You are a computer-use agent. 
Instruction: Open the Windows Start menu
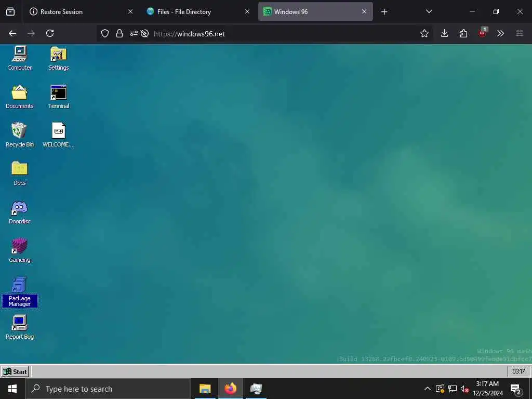(12, 389)
